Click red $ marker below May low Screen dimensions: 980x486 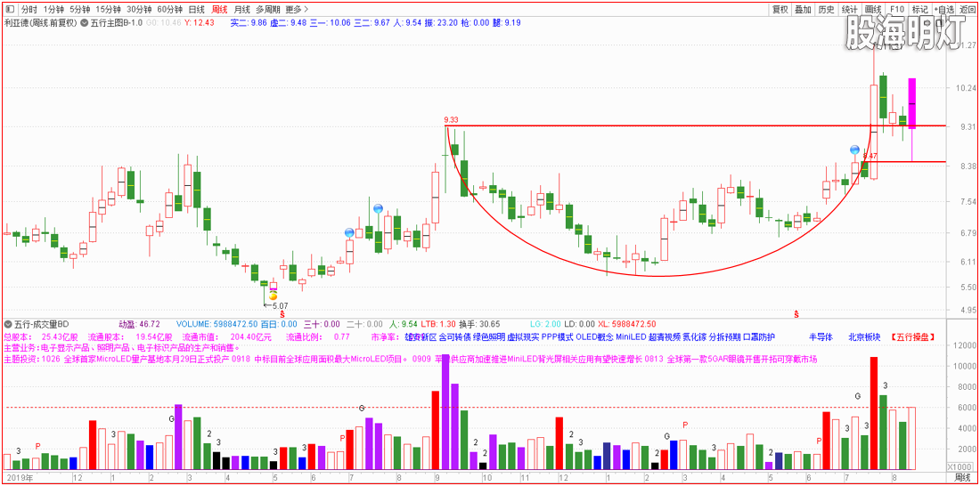point(282,312)
